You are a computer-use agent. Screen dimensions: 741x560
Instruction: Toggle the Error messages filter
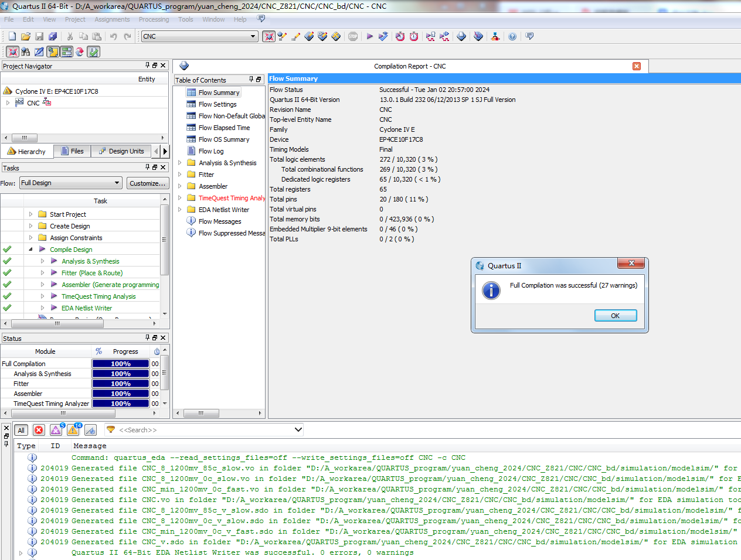pyautogui.click(x=39, y=430)
